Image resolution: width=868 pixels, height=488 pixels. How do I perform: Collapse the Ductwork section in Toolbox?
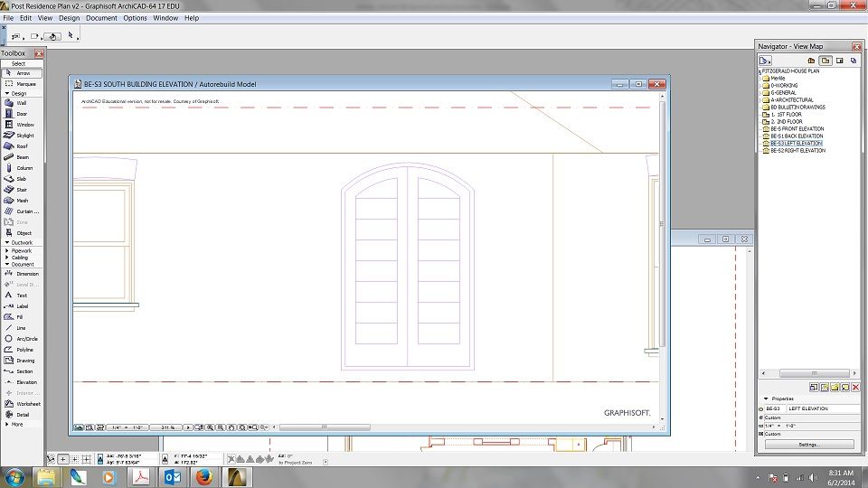coord(7,242)
